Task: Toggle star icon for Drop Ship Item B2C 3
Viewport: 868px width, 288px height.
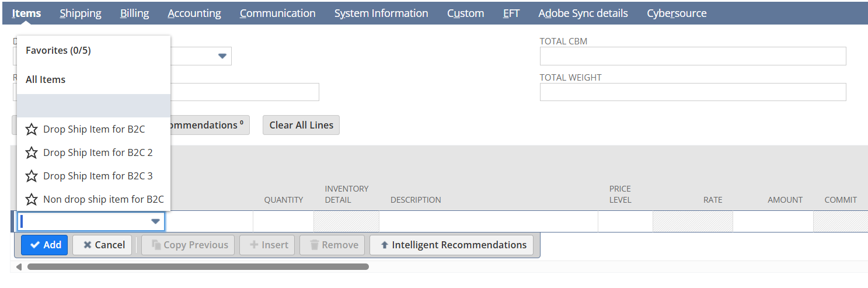Action: (32, 176)
